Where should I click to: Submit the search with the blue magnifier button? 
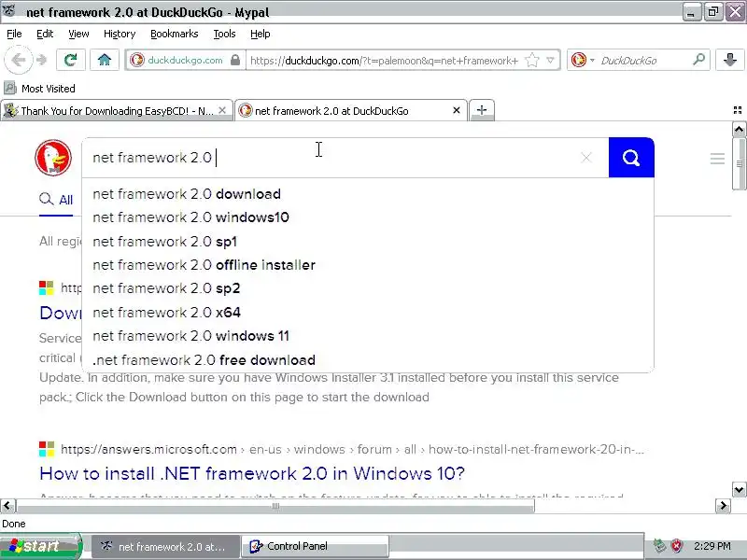click(x=631, y=158)
